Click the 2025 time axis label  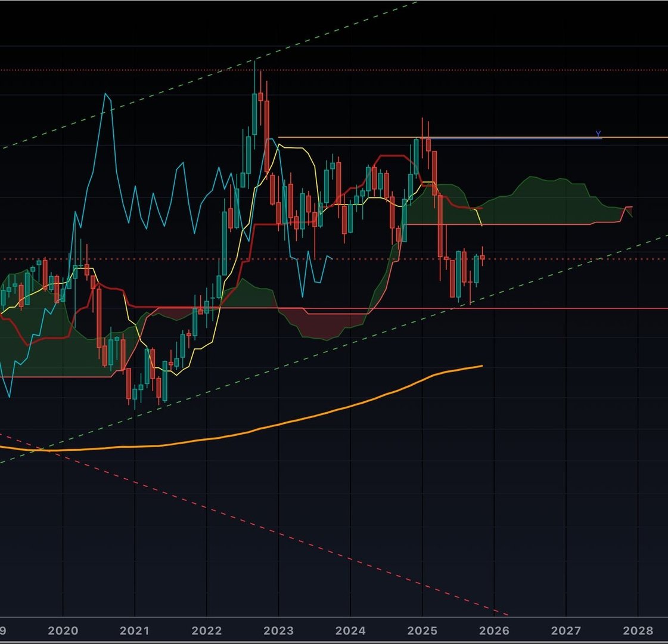(x=422, y=631)
